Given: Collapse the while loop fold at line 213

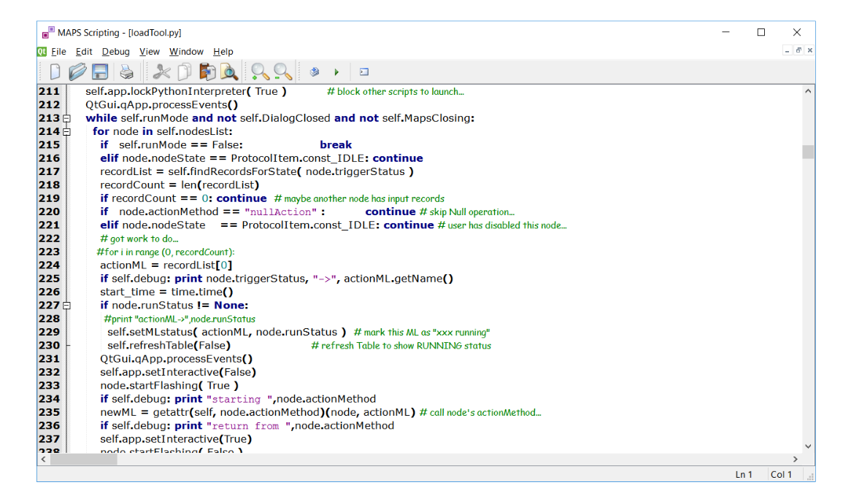Looking at the screenshot, I should 66,118.
